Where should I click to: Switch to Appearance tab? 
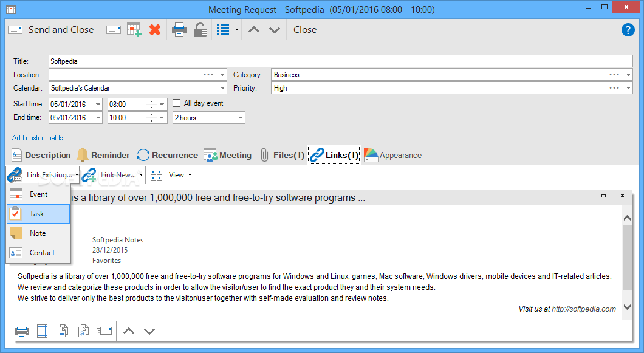[392, 156]
